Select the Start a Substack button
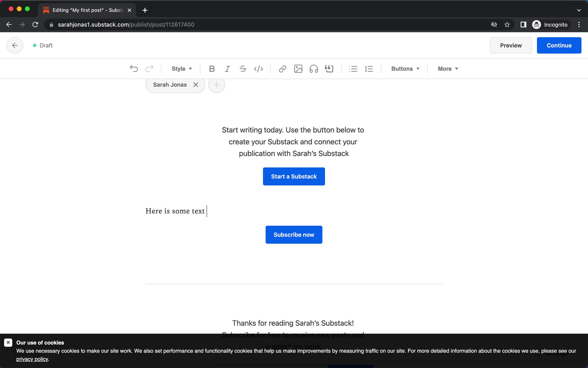Viewport: 588px width, 368px height. pos(294,176)
